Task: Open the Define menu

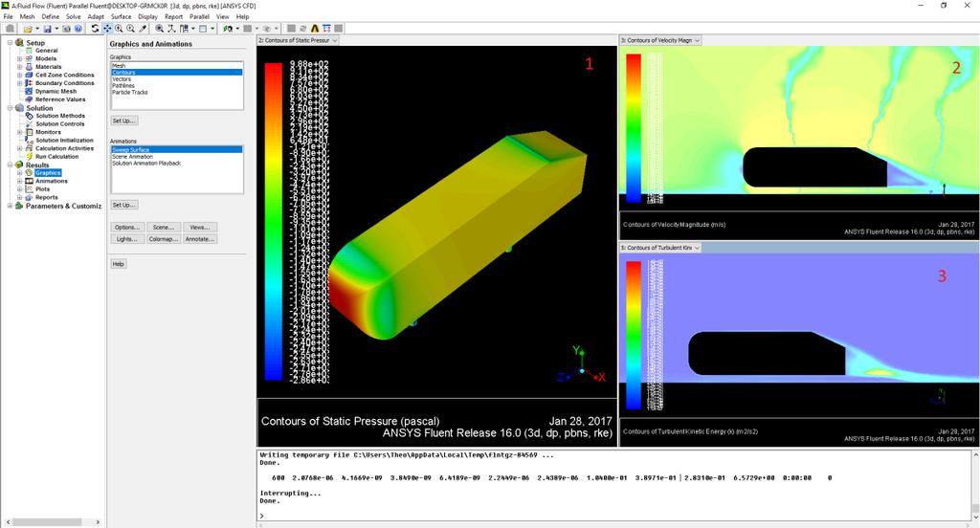Action: click(x=50, y=17)
